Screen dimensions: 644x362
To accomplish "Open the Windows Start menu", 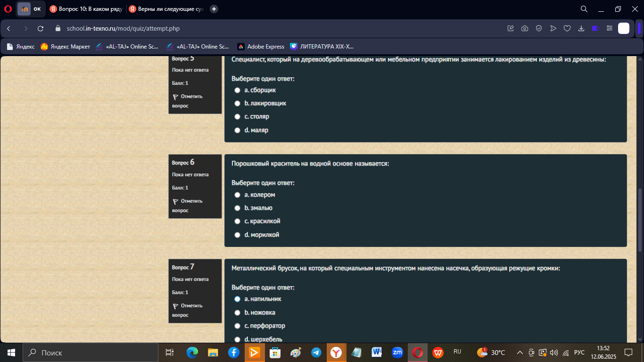I will click(11, 353).
